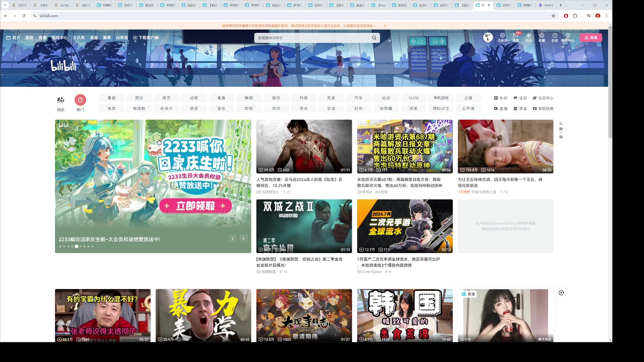Select the 科技 category chip
644x362 pixels.
pos(304,98)
